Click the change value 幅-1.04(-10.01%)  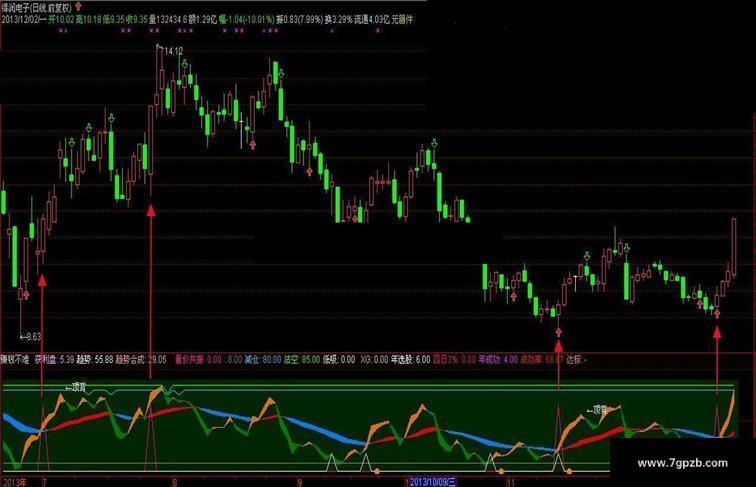pos(246,20)
